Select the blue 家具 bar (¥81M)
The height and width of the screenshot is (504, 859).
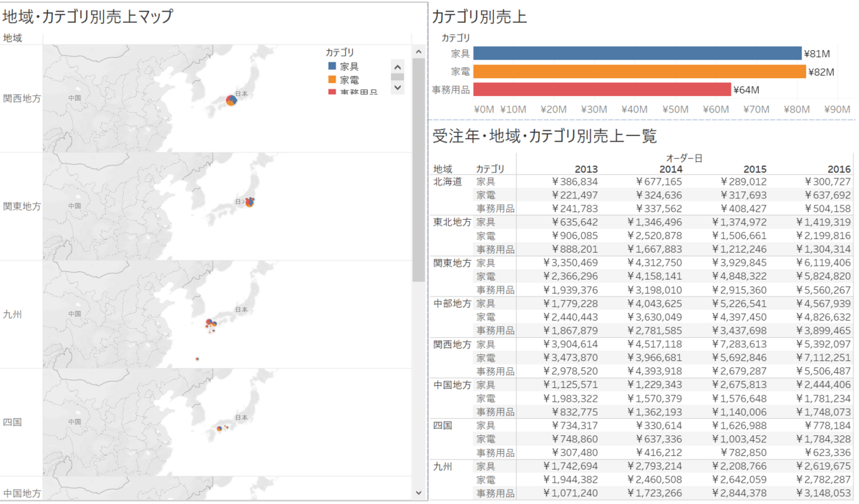click(637, 53)
